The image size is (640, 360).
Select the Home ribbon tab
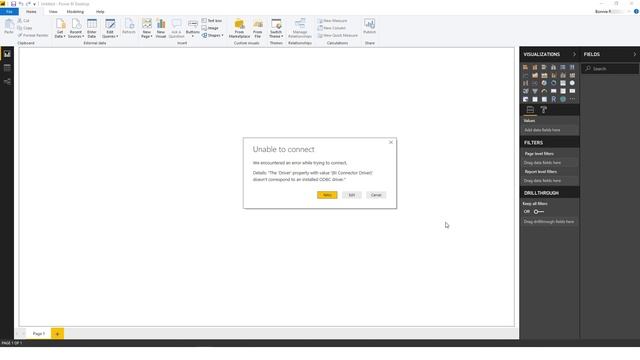tap(31, 11)
